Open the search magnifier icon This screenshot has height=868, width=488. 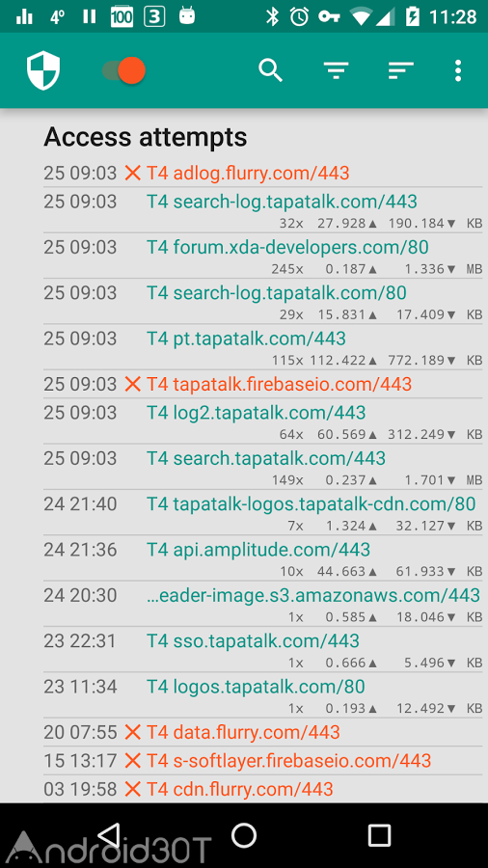(271, 70)
